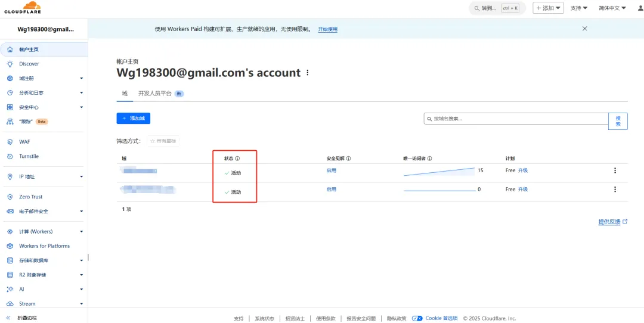
Task: Click the Terms of Use footer link
Action: 326,318
